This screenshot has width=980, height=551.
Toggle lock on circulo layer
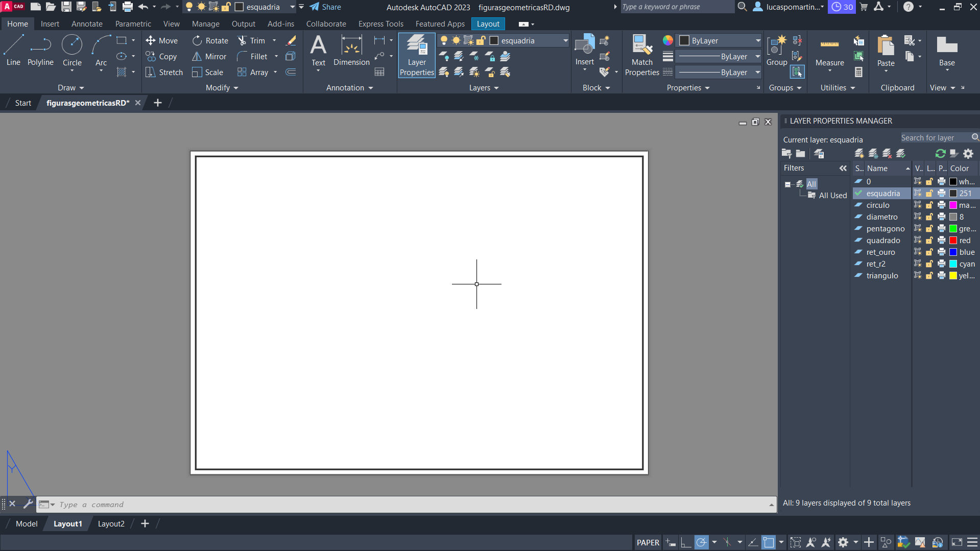click(929, 205)
